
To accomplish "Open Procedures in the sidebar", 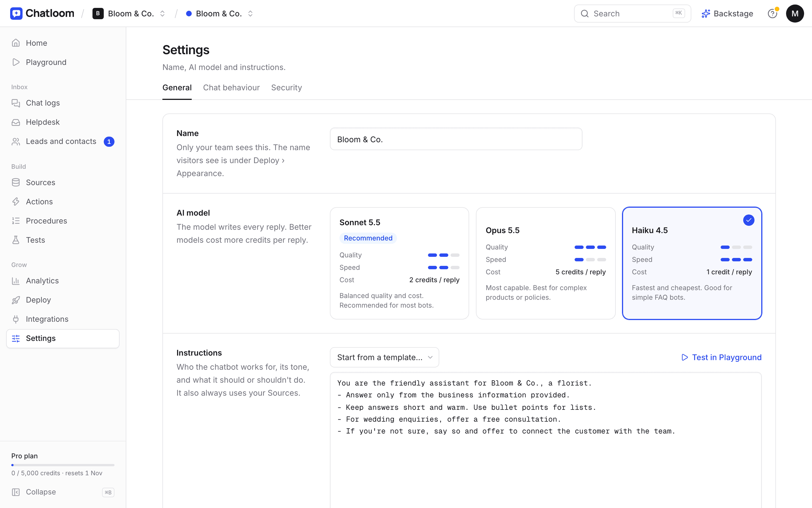I will tap(63, 221).
